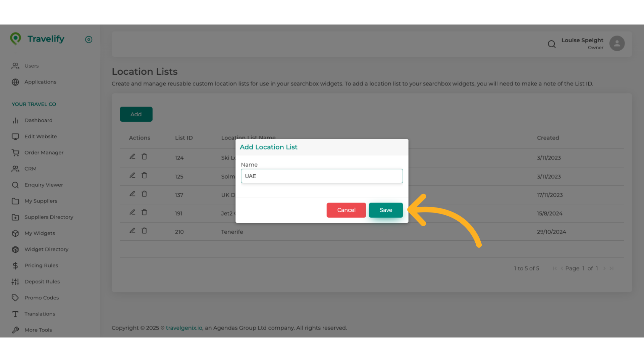Viewport: 644px width, 362px height.
Task: Jump to last page pagination arrow
Action: (x=611, y=268)
